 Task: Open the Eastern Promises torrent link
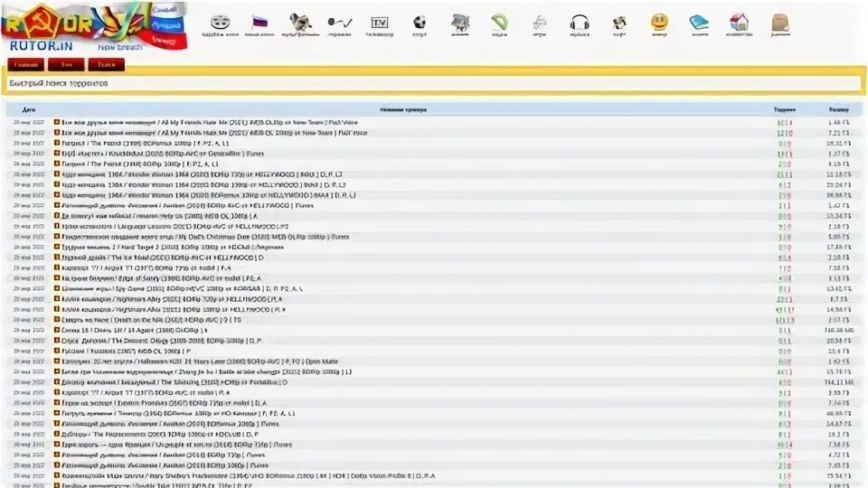(x=165, y=403)
